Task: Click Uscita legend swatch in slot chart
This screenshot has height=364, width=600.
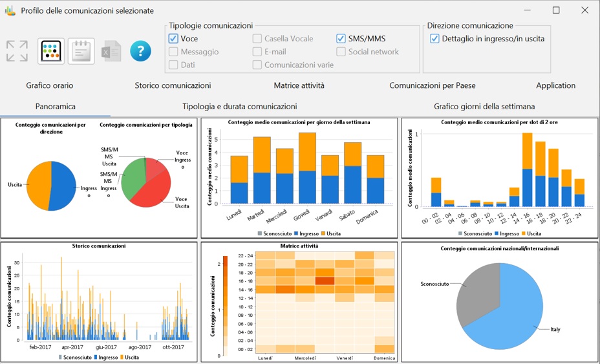Action: tap(524, 233)
